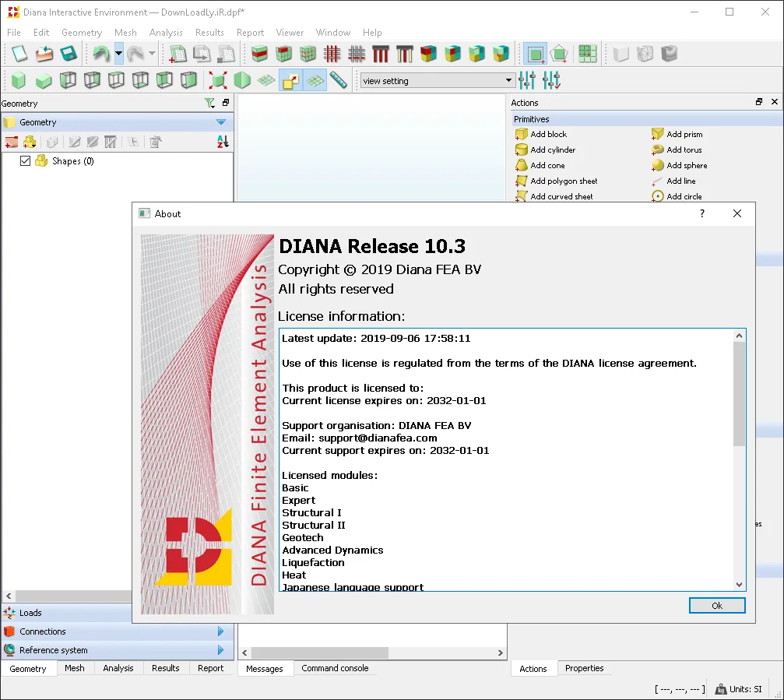Screen dimensions: 784x700
Task: Toggle the shape selection mode button
Action: click(535, 54)
